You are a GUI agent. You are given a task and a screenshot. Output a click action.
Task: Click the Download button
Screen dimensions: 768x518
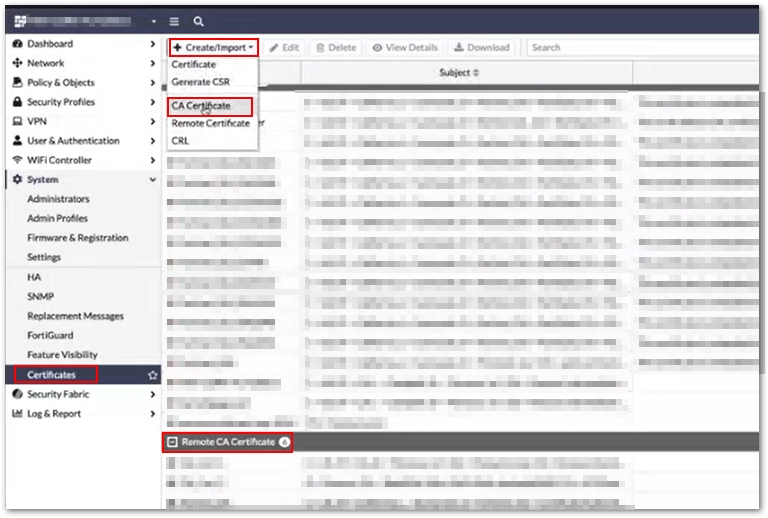point(482,47)
